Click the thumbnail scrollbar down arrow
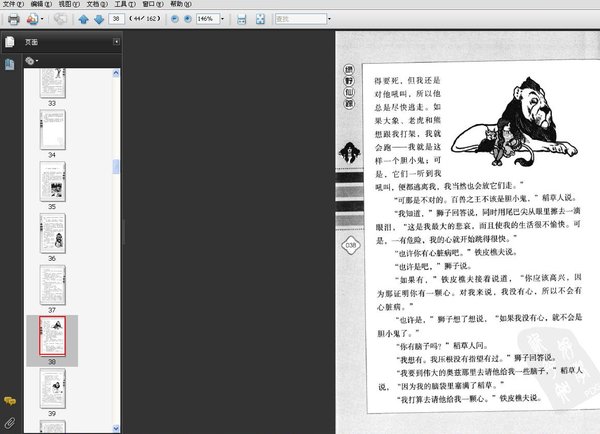600x434 pixels. click(116, 428)
